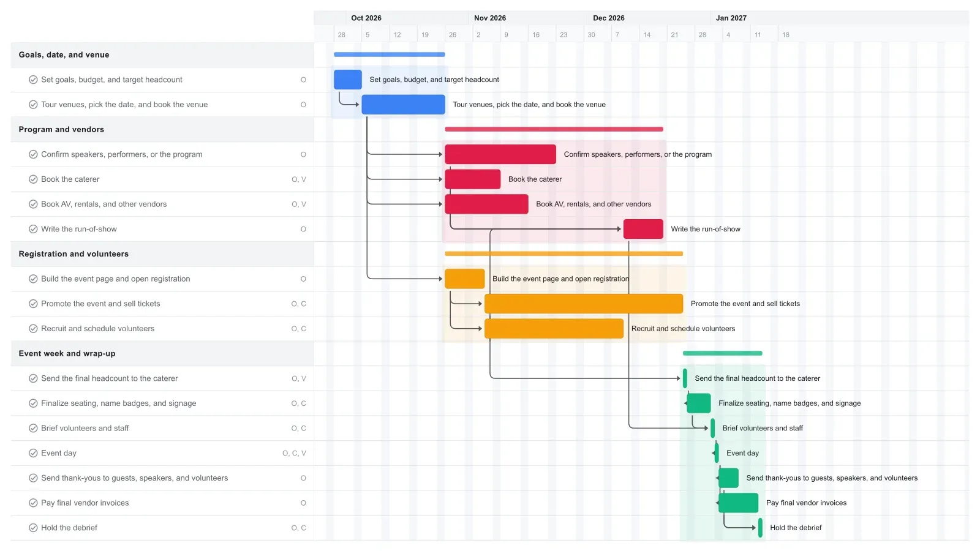Mark Send thank-yous check icon
The height and width of the screenshot is (551, 980).
[x=33, y=478]
